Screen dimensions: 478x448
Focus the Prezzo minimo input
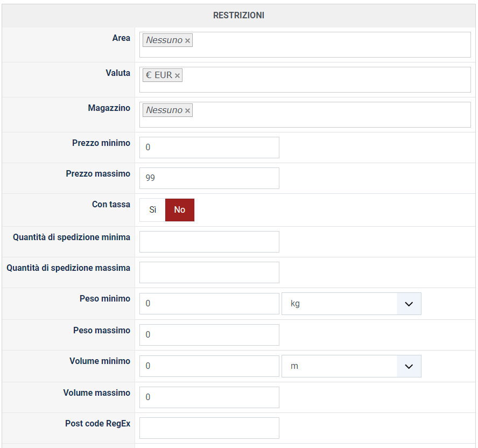click(209, 148)
